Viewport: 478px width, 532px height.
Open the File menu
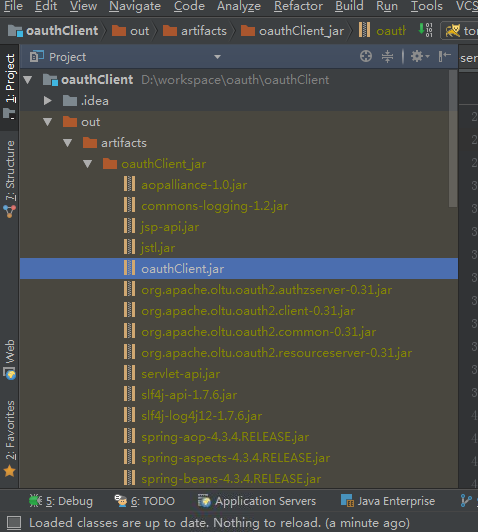tap(14, 6)
